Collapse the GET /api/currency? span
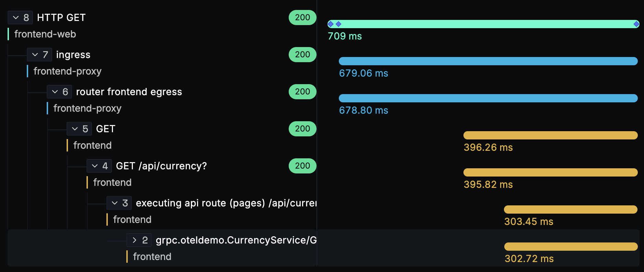 pyautogui.click(x=95, y=166)
